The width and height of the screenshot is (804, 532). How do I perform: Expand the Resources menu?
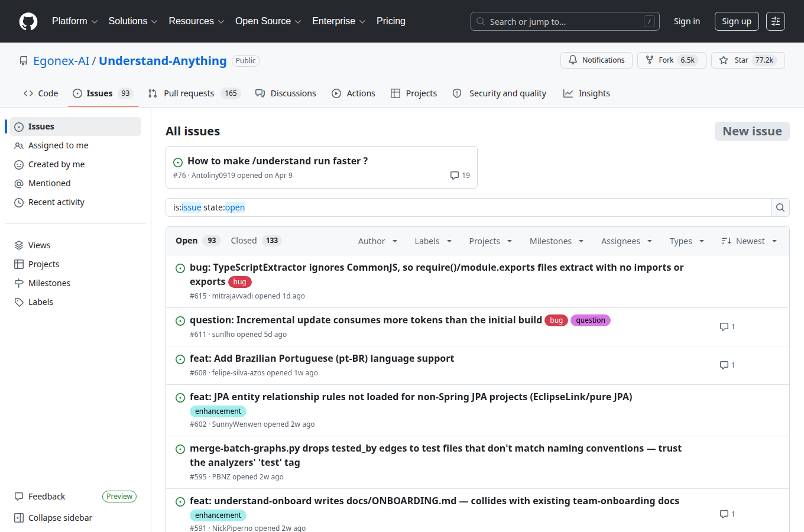coord(197,21)
